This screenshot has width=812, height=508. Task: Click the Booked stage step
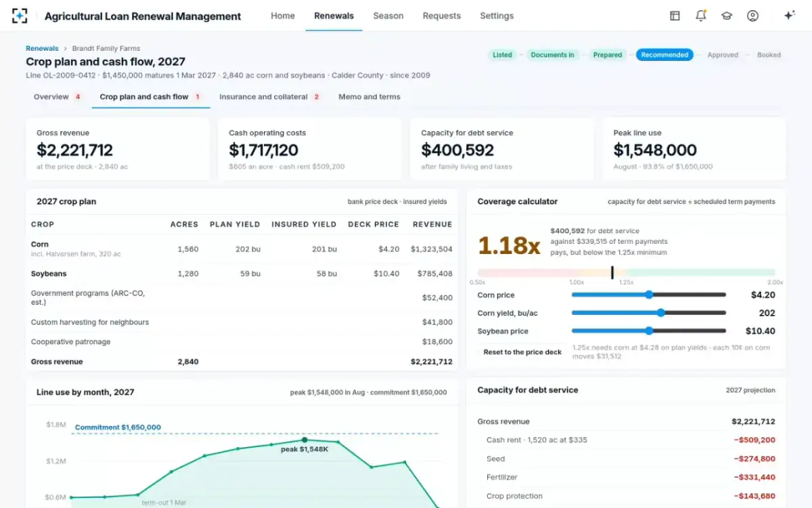click(x=769, y=55)
